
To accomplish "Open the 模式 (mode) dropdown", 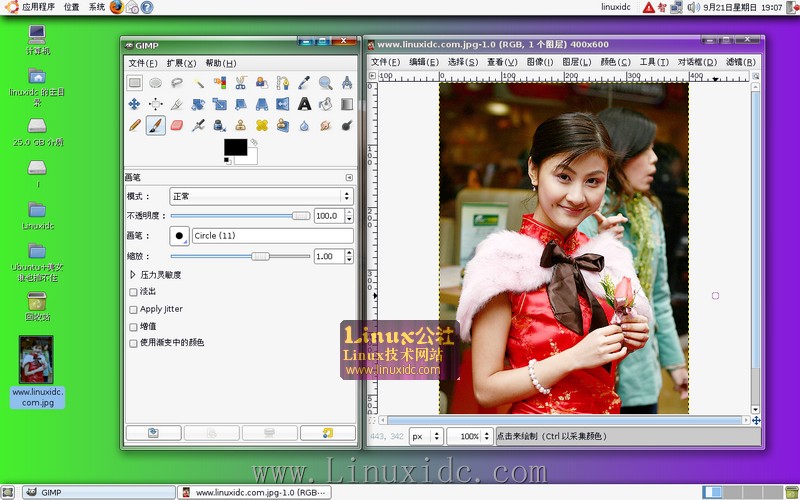I will [x=260, y=196].
